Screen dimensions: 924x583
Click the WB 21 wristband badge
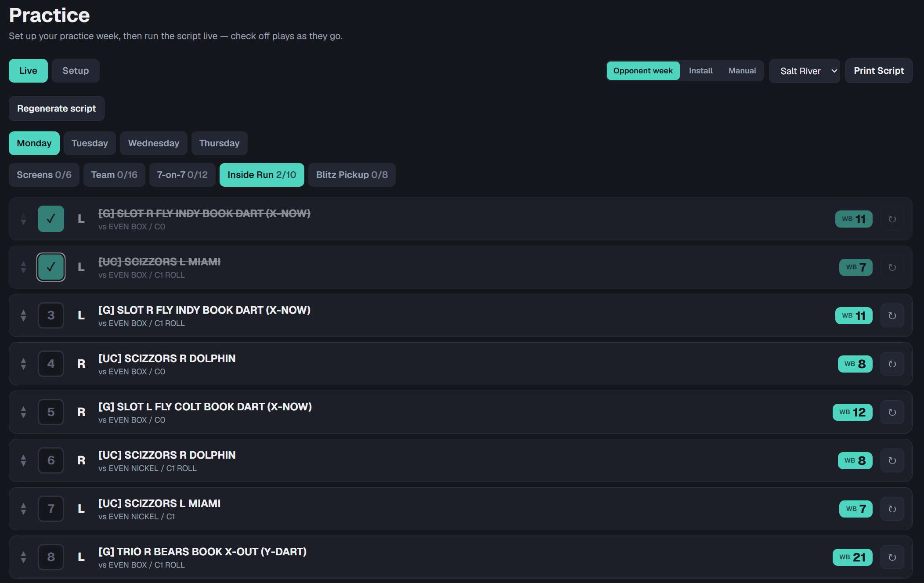852,557
